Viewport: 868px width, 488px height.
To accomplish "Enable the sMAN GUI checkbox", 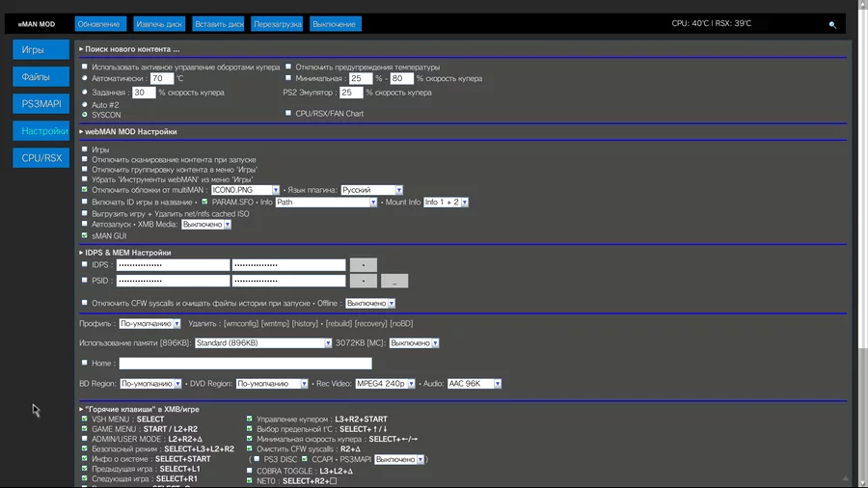I will pyautogui.click(x=85, y=235).
